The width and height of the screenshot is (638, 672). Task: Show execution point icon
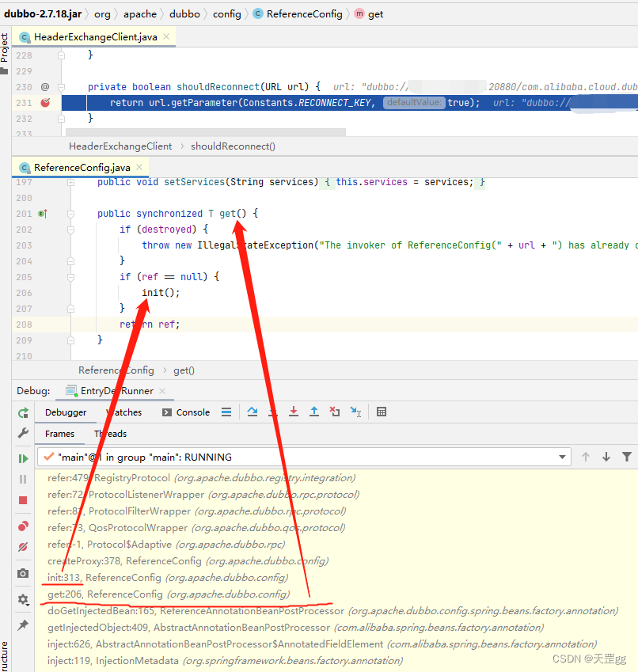pyautogui.click(x=226, y=412)
